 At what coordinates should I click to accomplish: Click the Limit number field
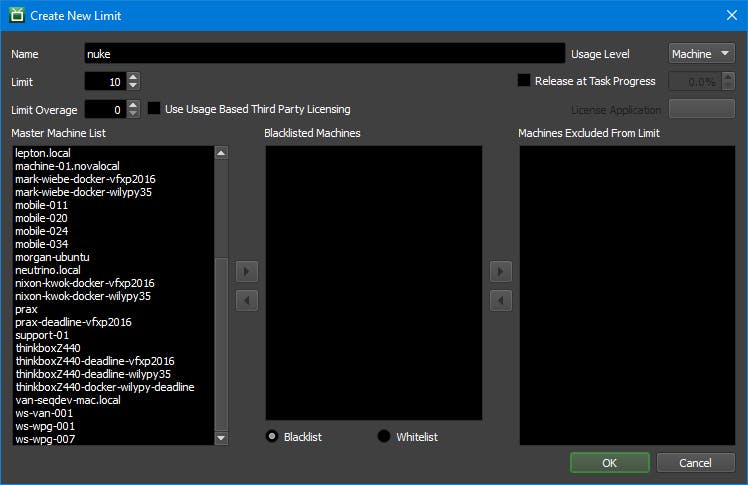coord(105,82)
